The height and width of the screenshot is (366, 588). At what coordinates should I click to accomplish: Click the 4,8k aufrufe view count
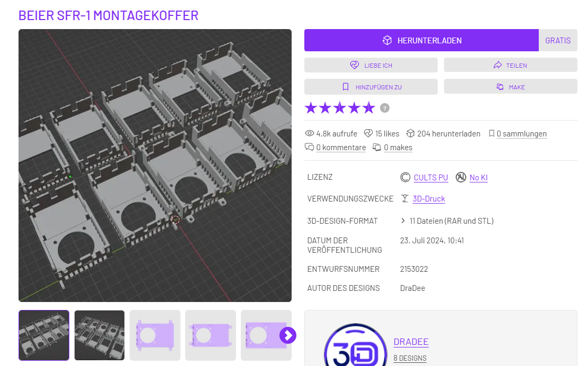337,134
